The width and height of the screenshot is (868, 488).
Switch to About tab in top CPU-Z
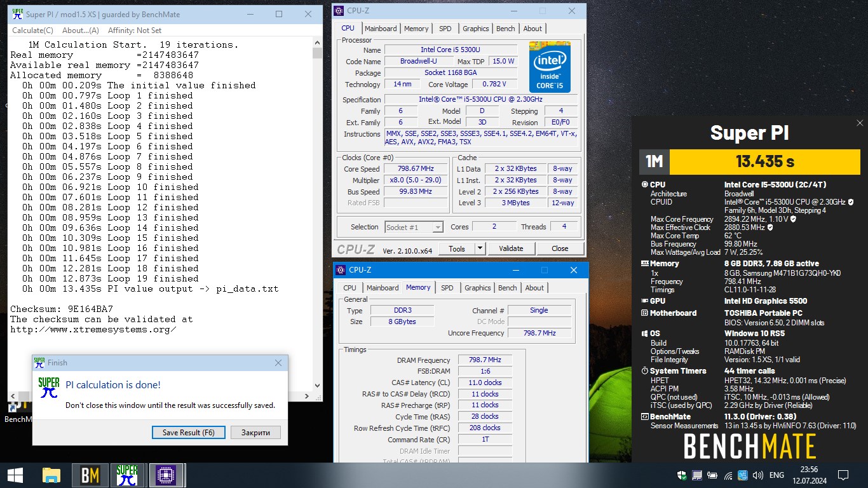[532, 29]
